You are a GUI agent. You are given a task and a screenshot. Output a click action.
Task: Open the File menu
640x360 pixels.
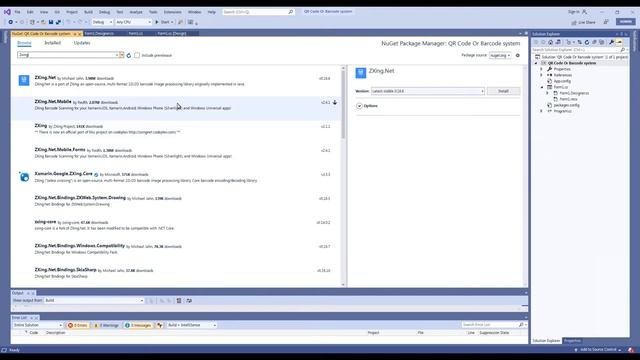tap(18, 12)
